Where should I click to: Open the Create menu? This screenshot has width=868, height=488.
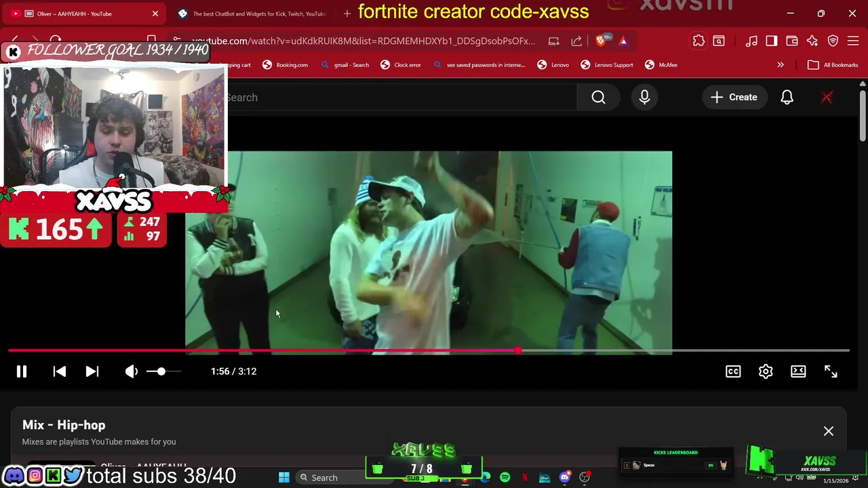[734, 98]
